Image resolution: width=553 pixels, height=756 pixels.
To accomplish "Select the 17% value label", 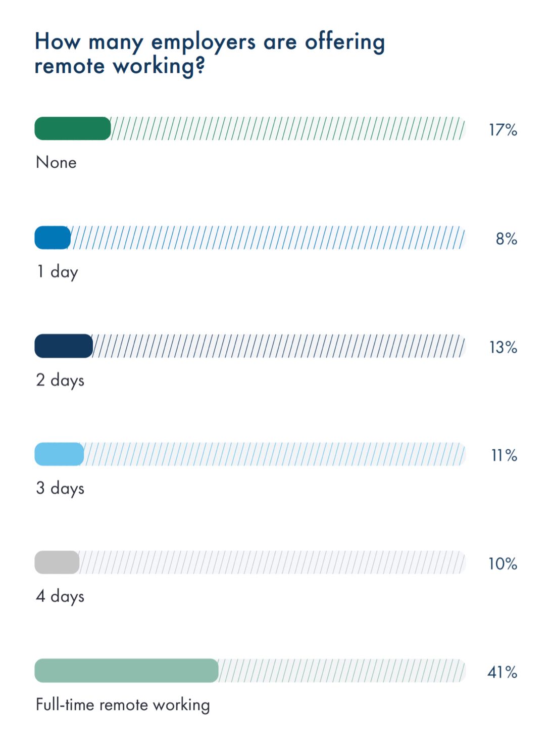I will (503, 130).
